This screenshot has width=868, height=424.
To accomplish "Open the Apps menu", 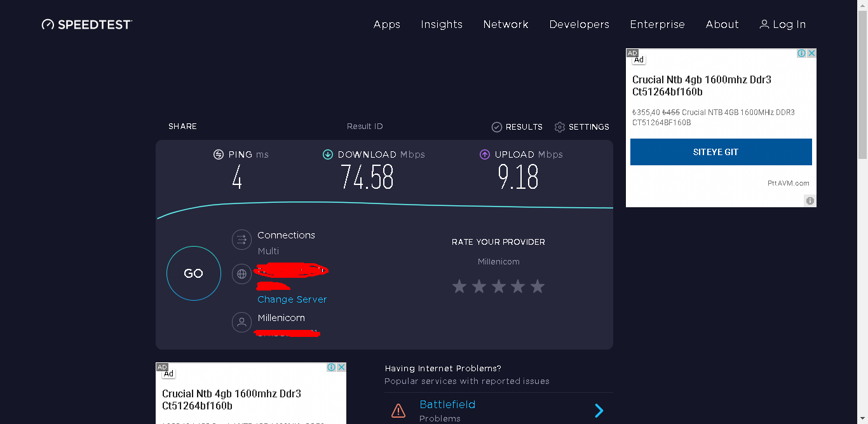I will pos(387,24).
